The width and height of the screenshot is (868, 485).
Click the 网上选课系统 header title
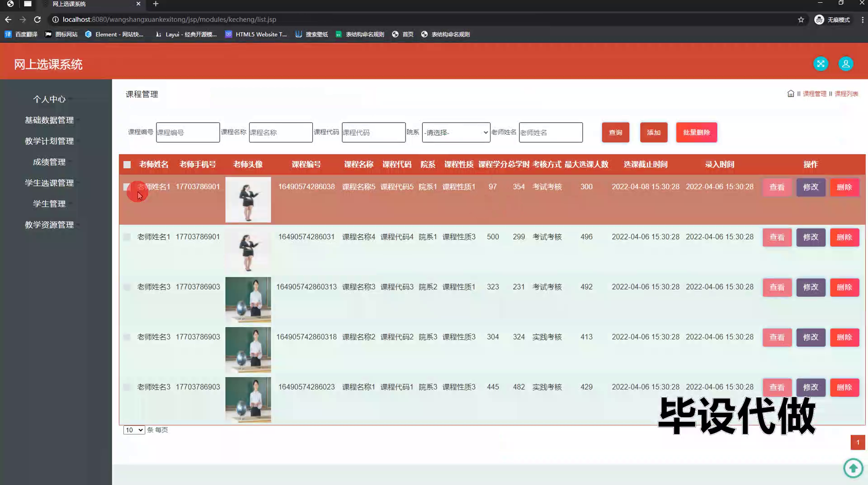tap(48, 64)
